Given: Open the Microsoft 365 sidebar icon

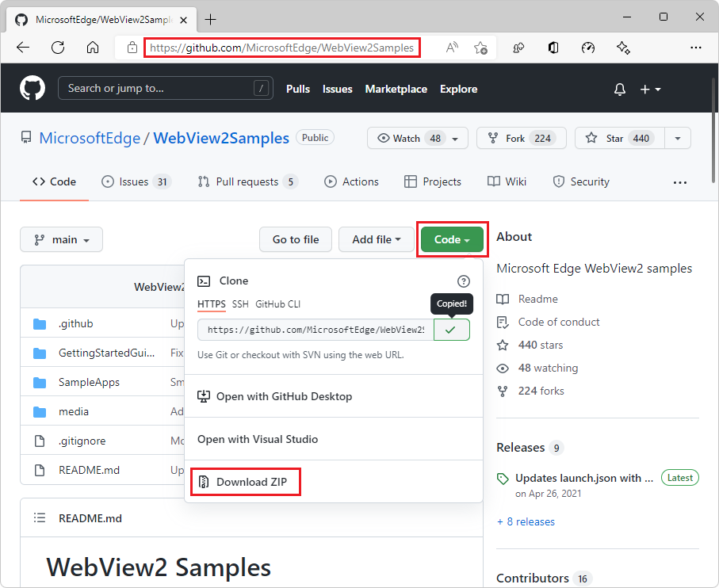Looking at the screenshot, I should point(553,48).
